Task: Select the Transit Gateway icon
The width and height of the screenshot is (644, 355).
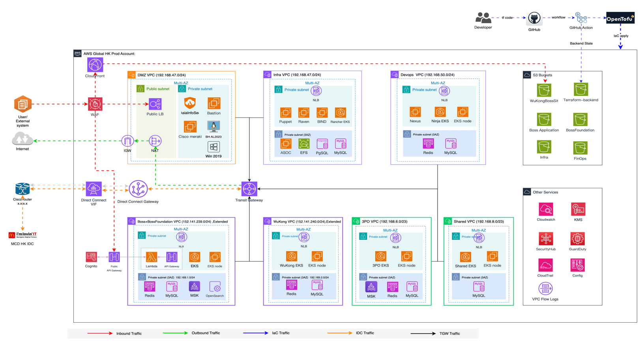Action: coord(249,189)
